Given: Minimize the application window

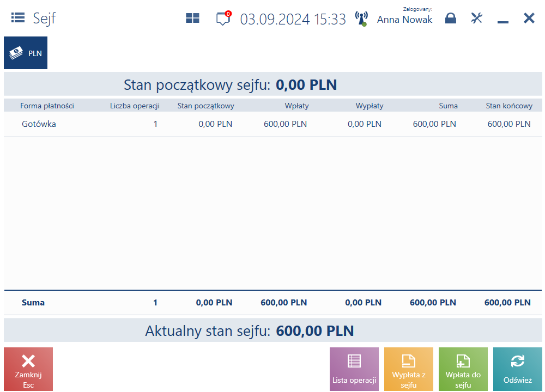Looking at the screenshot, I should pyautogui.click(x=502, y=22).
